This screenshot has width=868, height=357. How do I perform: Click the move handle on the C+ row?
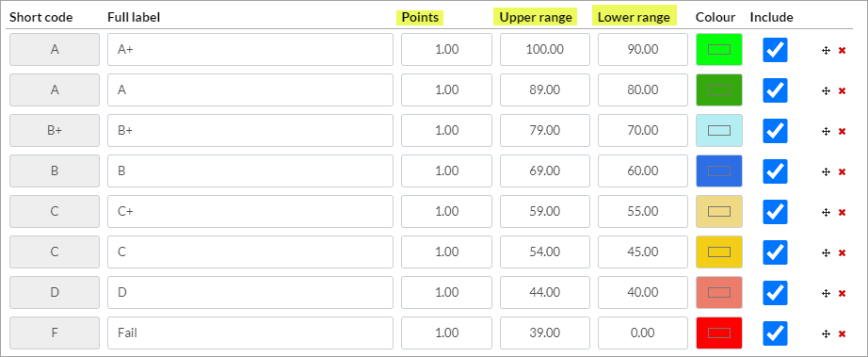point(826,213)
